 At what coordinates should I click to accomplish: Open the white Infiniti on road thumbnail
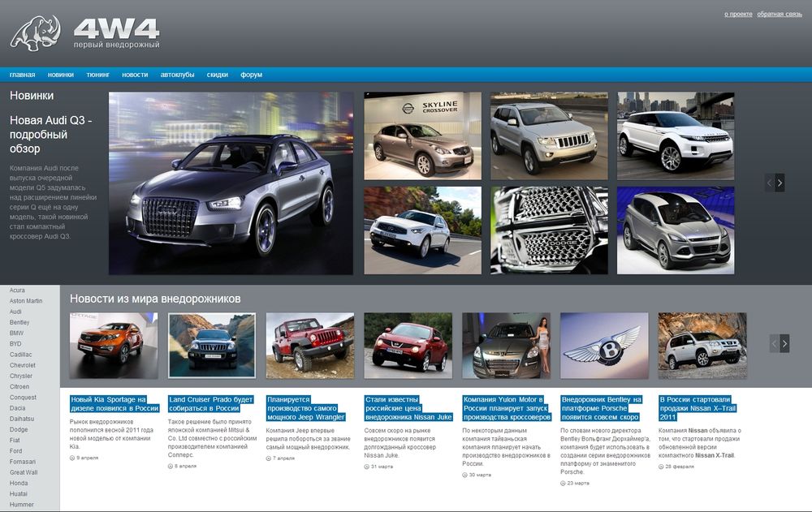pyautogui.click(x=422, y=230)
